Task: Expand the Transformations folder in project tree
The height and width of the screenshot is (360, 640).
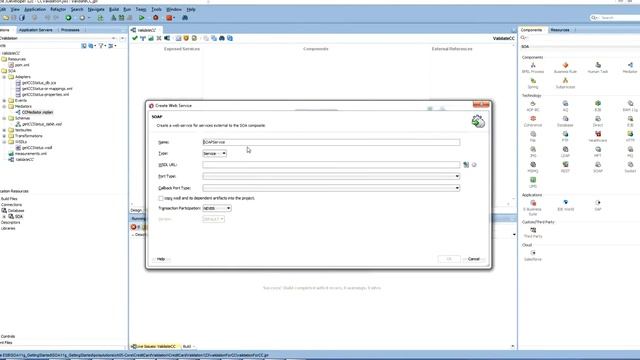Action: (x=4, y=136)
